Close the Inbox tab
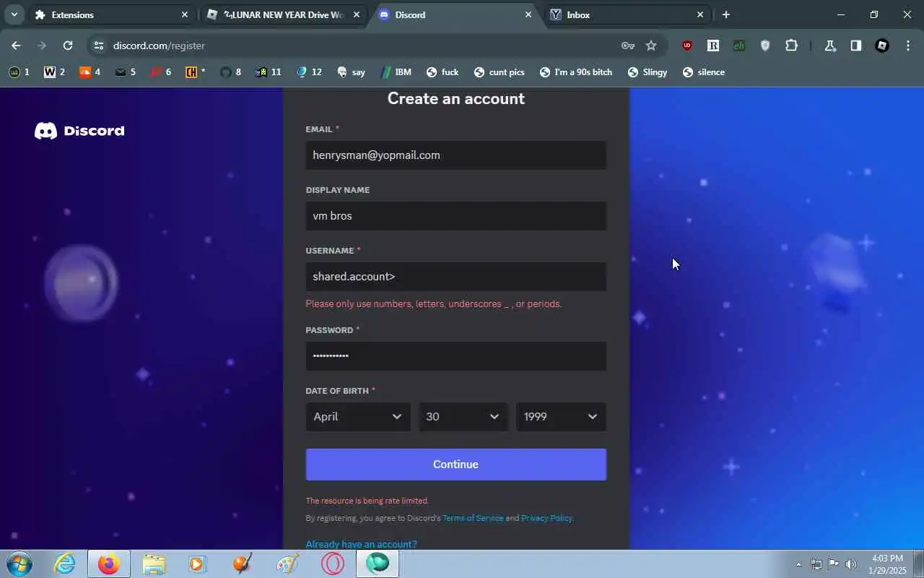Viewport: 924px width, 578px height. point(700,14)
